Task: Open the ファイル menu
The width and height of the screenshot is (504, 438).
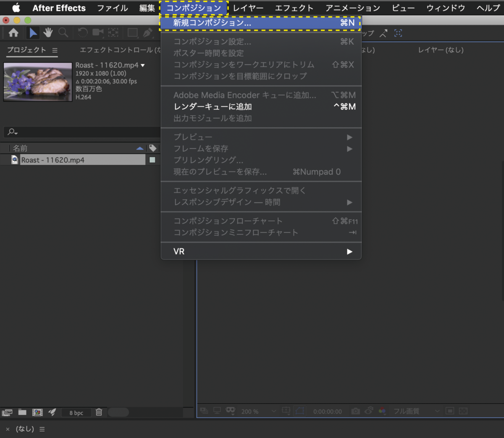Action: pyautogui.click(x=113, y=8)
